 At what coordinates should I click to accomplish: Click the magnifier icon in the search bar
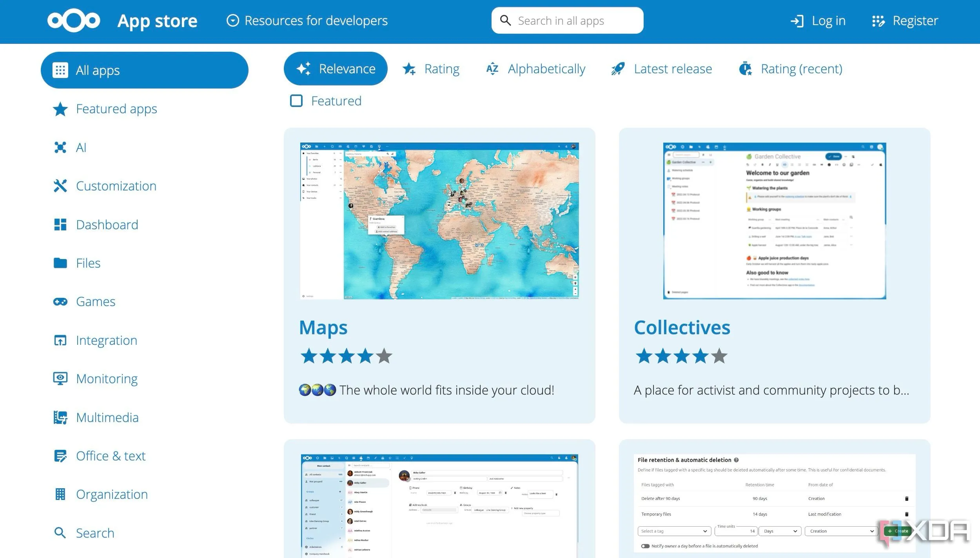tap(506, 20)
